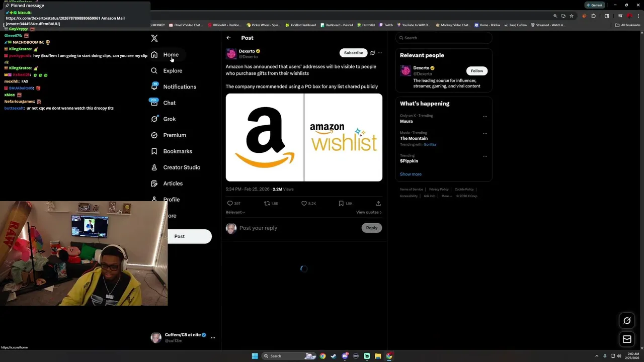Screen dimensions: 644x362
Task: Go back with the arrow icon
Action: click(228, 38)
